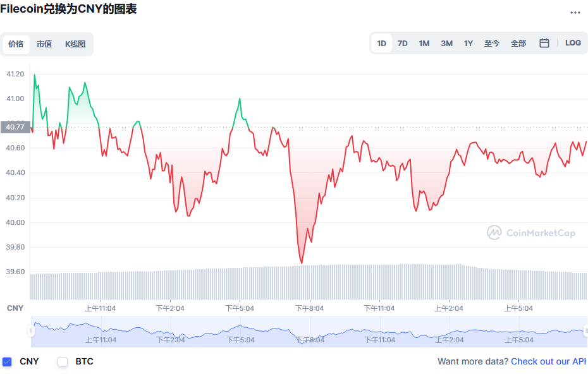Open the Check out our API link
This screenshot has width=588, height=379.
coord(548,361)
